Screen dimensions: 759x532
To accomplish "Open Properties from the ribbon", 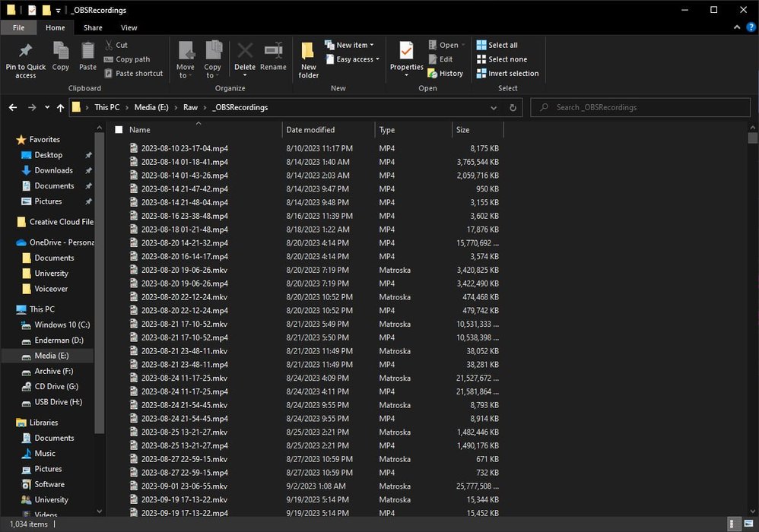I will pos(406,52).
